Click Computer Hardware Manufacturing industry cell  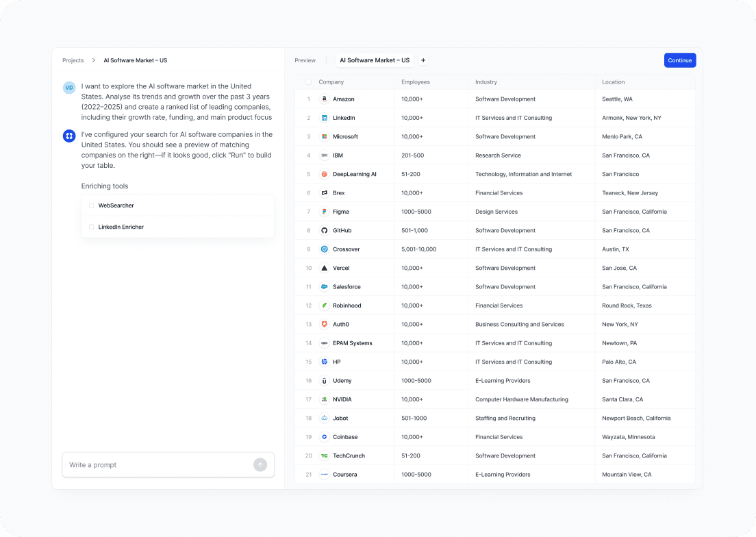[x=522, y=399]
